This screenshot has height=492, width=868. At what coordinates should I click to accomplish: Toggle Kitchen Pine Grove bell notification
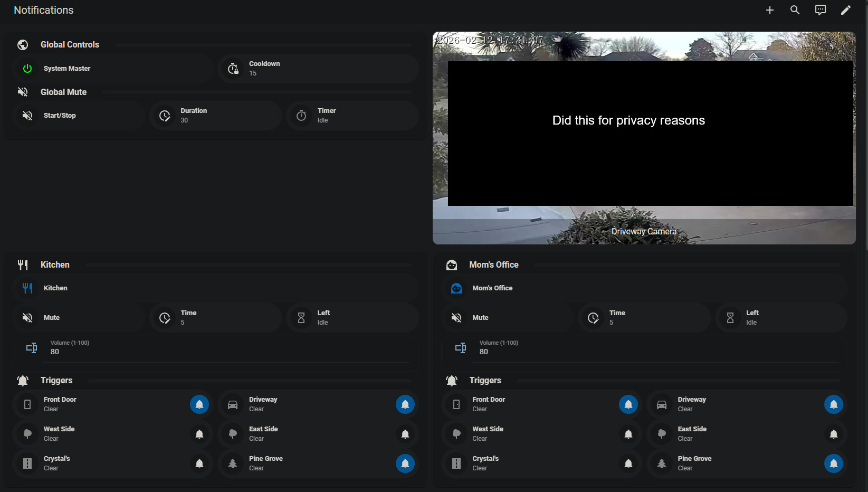405,464
